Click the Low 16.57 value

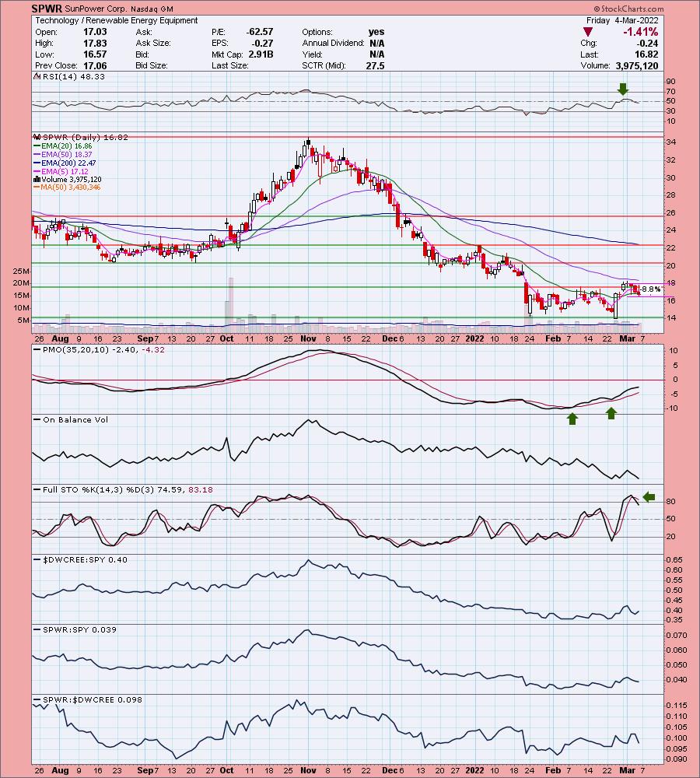click(x=95, y=54)
